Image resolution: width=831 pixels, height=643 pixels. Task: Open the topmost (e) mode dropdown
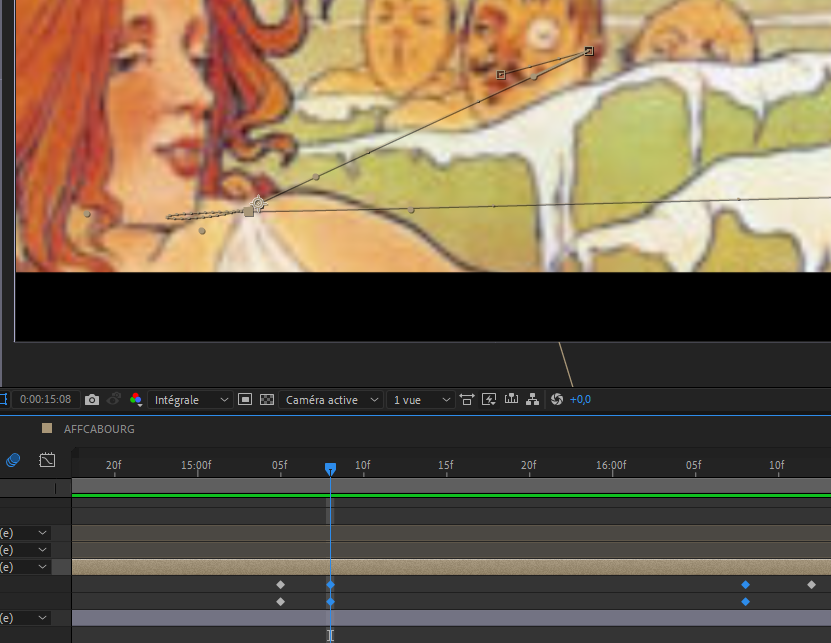25,533
